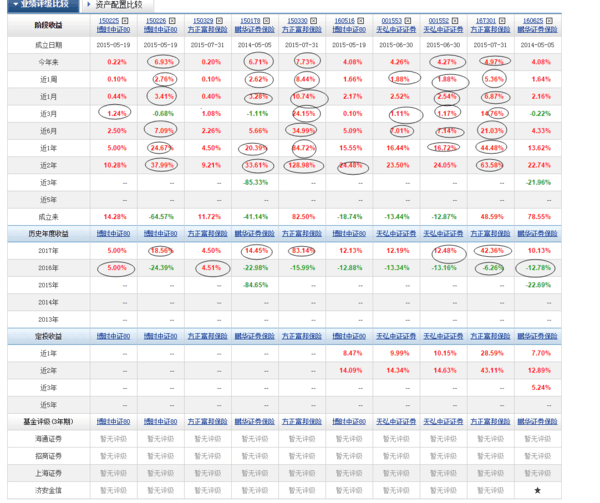Remove fund 150226 using its X icon
600x503 pixels.
(x=172, y=21)
